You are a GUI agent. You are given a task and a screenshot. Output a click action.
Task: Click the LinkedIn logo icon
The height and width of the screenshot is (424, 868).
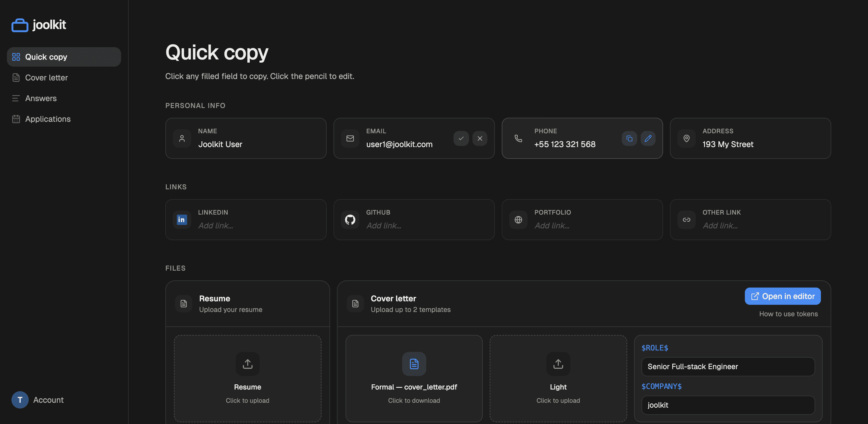pyautogui.click(x=182, y=219)
